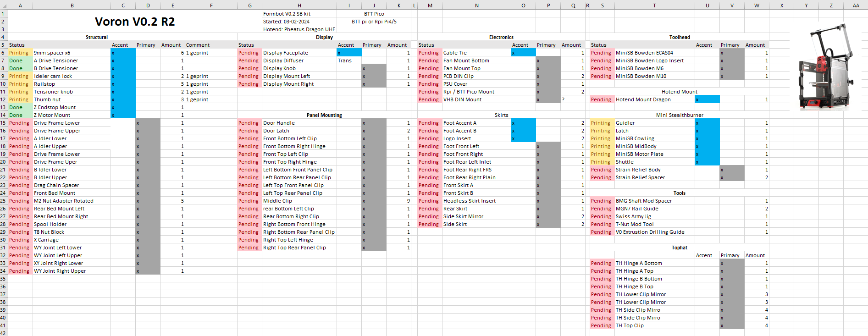
Task: Select the 'Display Faceplate' cell
Action: point(299,53)
